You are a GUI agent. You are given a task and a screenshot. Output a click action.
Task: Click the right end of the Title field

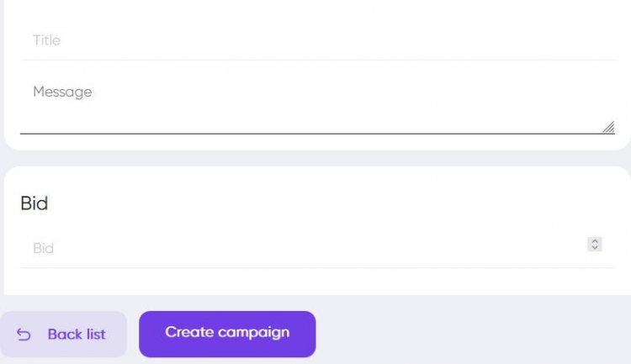589,40
